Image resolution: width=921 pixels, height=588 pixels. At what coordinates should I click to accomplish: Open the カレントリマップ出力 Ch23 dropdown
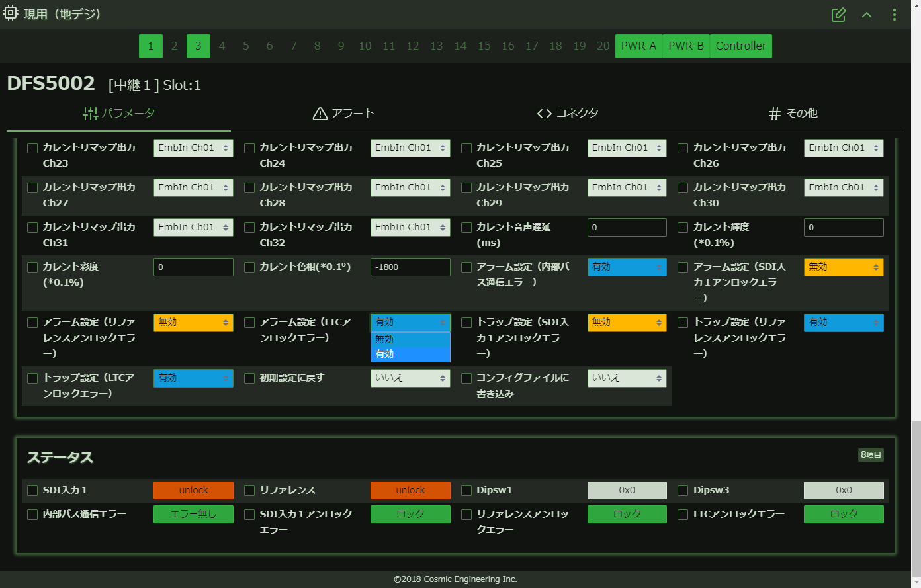[193, 148]
